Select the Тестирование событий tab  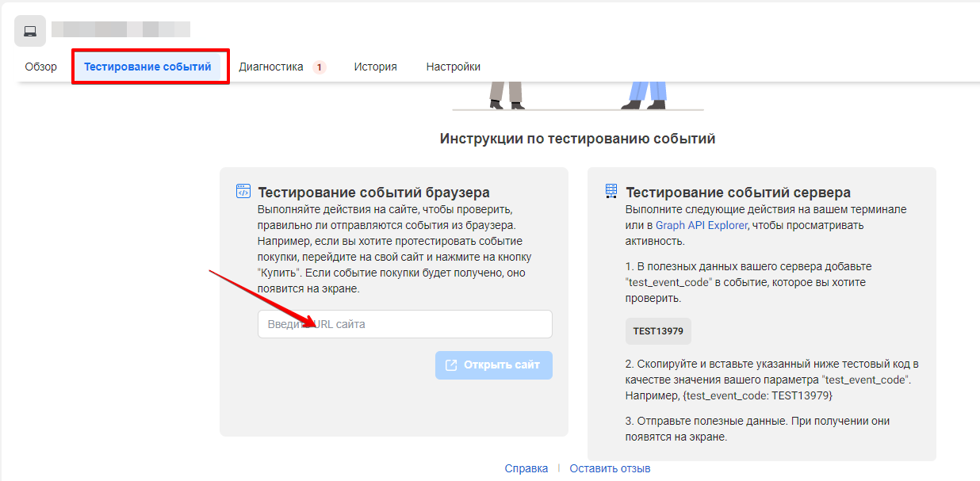click(x=147, y=67)
